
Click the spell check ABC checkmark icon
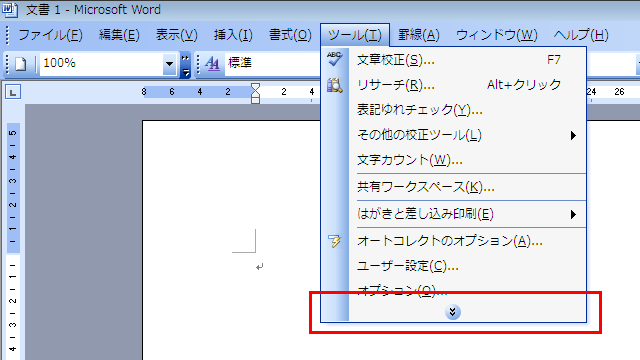[334, 59]
